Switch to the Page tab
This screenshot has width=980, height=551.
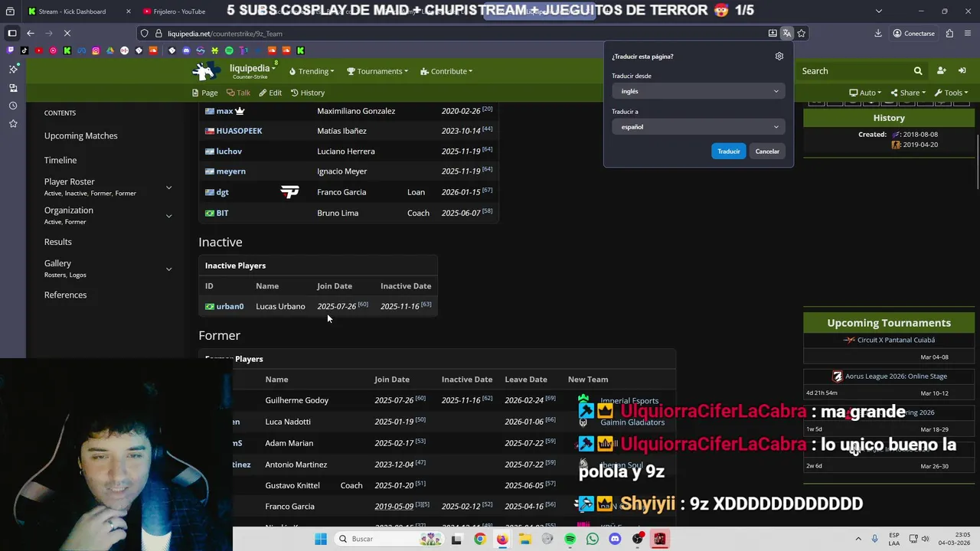pyautogui.click(x=204, y=93)
